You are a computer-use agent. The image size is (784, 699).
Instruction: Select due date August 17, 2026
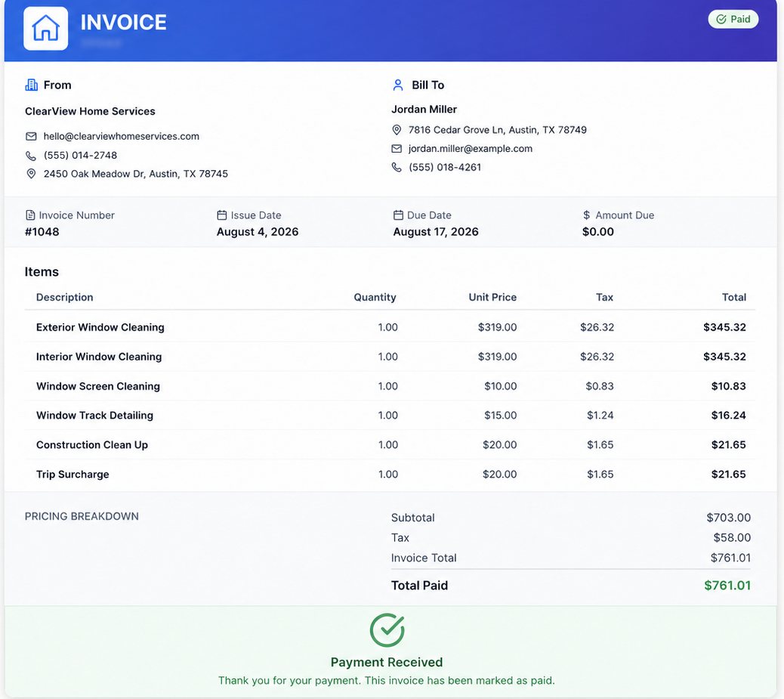[x=436, y=232]
